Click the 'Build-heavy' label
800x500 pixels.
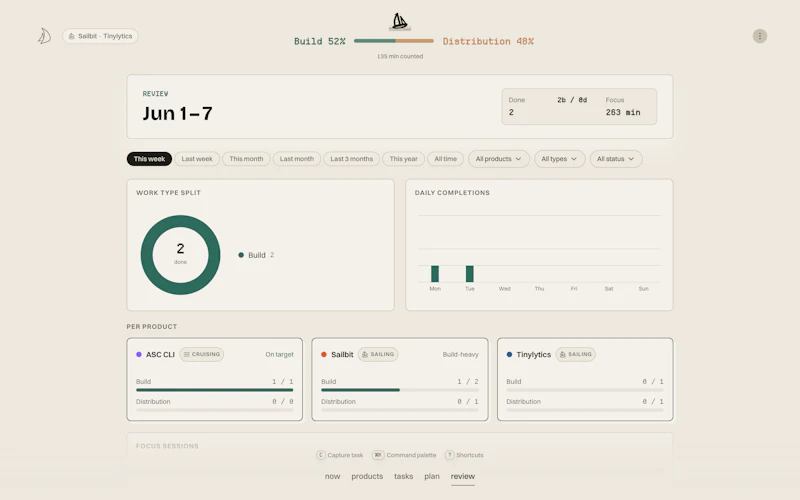point(460,354)
